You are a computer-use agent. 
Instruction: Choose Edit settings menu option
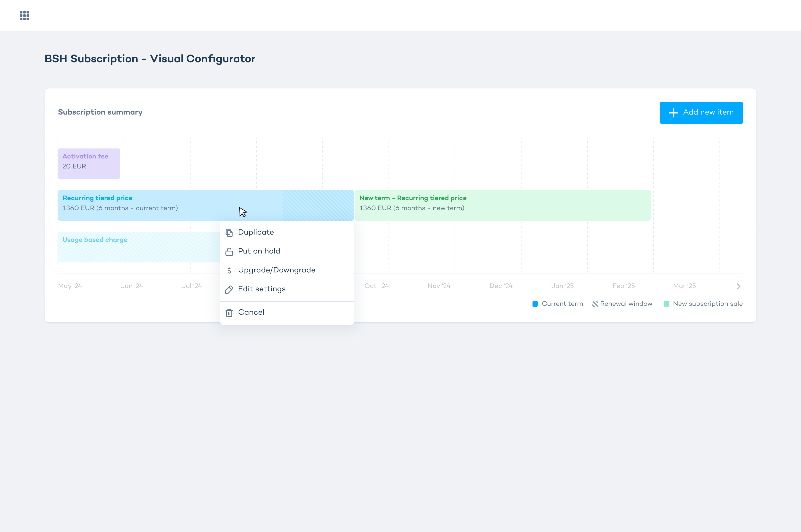(262, 289)
